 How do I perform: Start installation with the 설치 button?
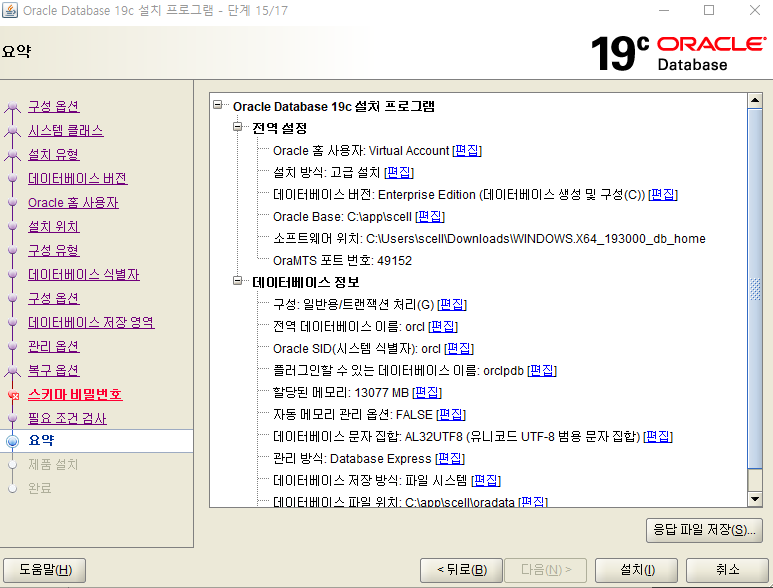[x=636, y=570]
